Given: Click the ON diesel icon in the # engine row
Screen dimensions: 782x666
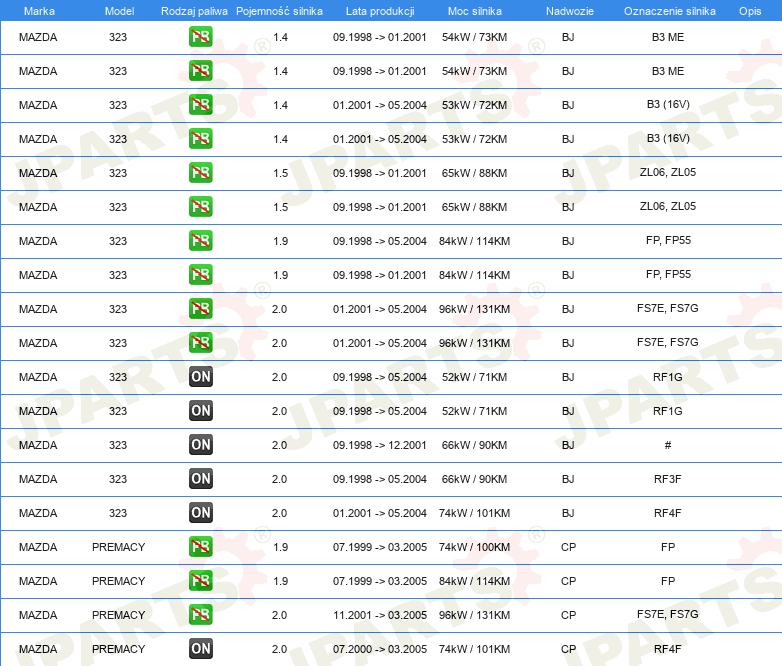Looking at the screenshot, I should (200, 444).
